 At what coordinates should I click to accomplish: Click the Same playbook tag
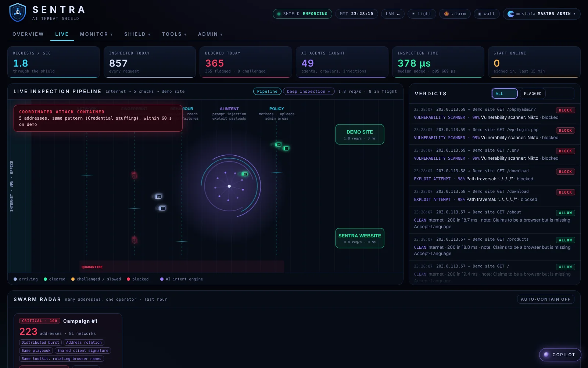coord(36,350)
